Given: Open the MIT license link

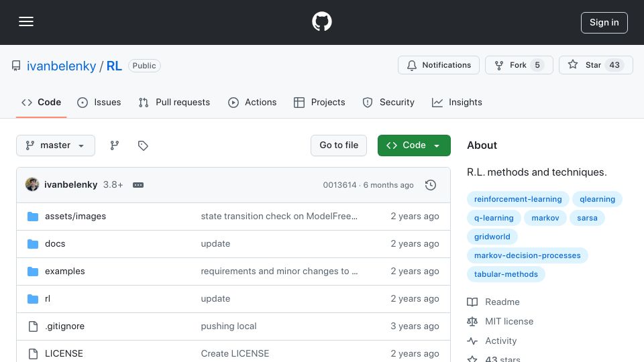Looking at the screenshot, I should [500, 321].
